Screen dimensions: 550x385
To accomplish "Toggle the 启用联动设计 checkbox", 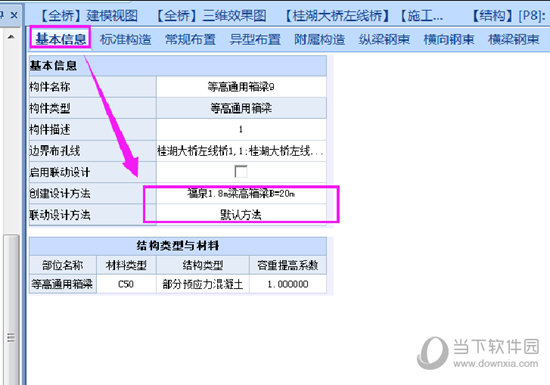I will click(x=241, y=172).
